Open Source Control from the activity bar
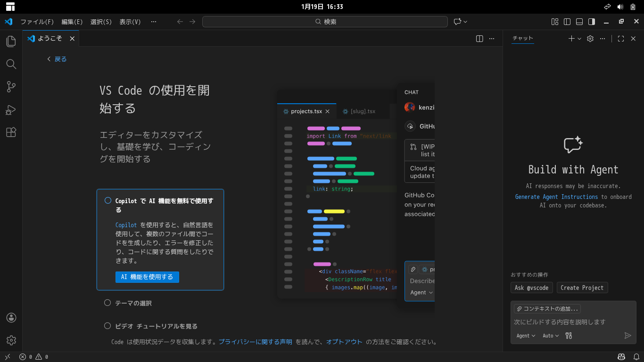This screenshot has width=644, height=362. click(11, 87)
